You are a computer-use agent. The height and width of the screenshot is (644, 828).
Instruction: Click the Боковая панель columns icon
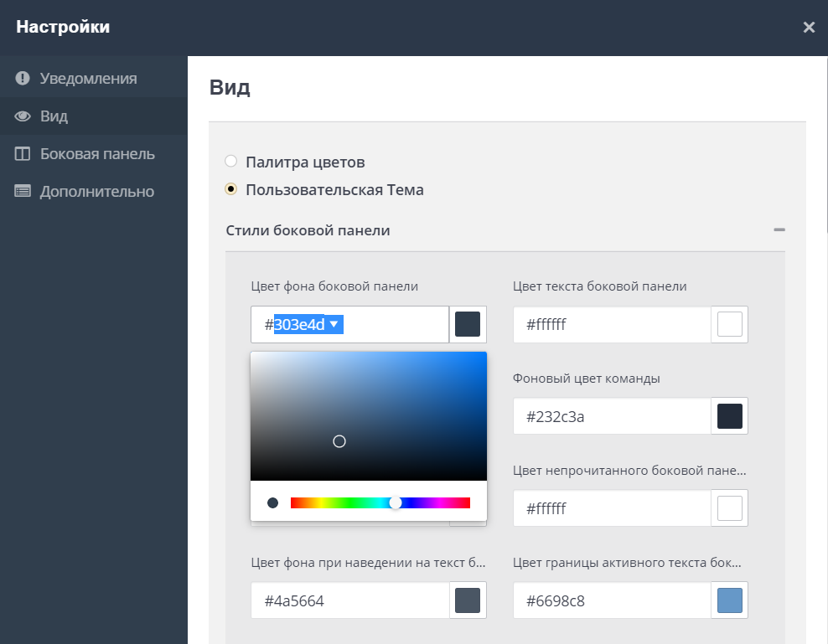tap(23, 154)
